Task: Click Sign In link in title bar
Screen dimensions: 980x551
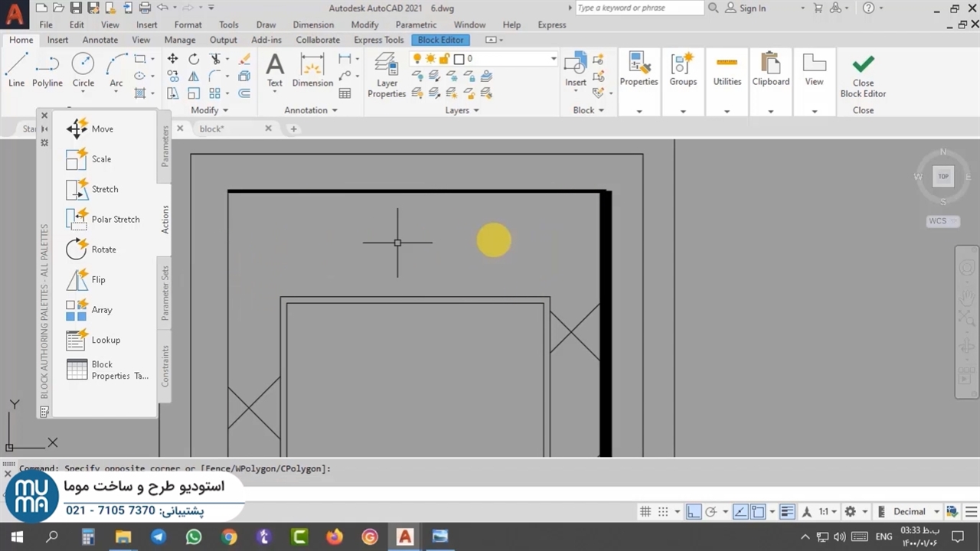Action: click(752, 8)
